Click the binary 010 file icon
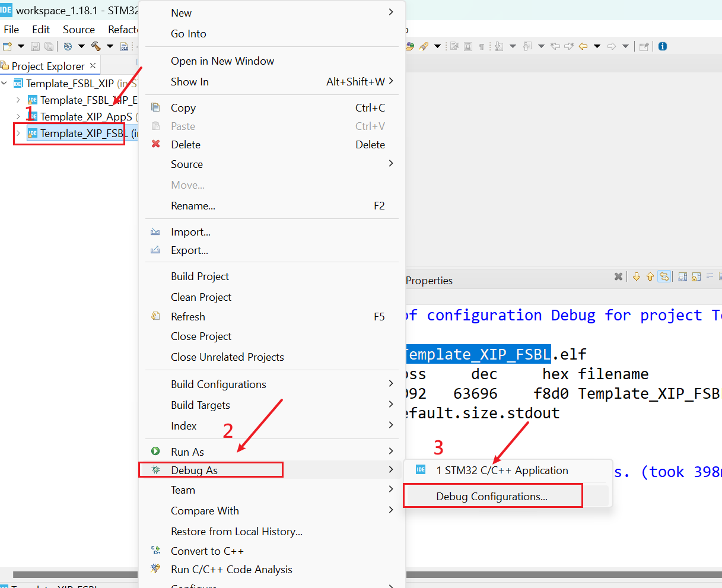Screen dimensions: 722x588 (x=124, y=46)
